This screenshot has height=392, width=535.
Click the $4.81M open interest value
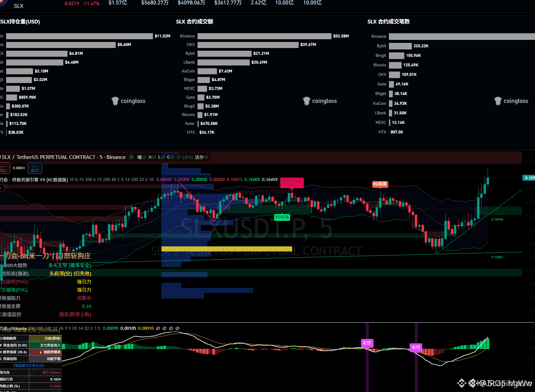pyautogui.click(x=76, y=53)
